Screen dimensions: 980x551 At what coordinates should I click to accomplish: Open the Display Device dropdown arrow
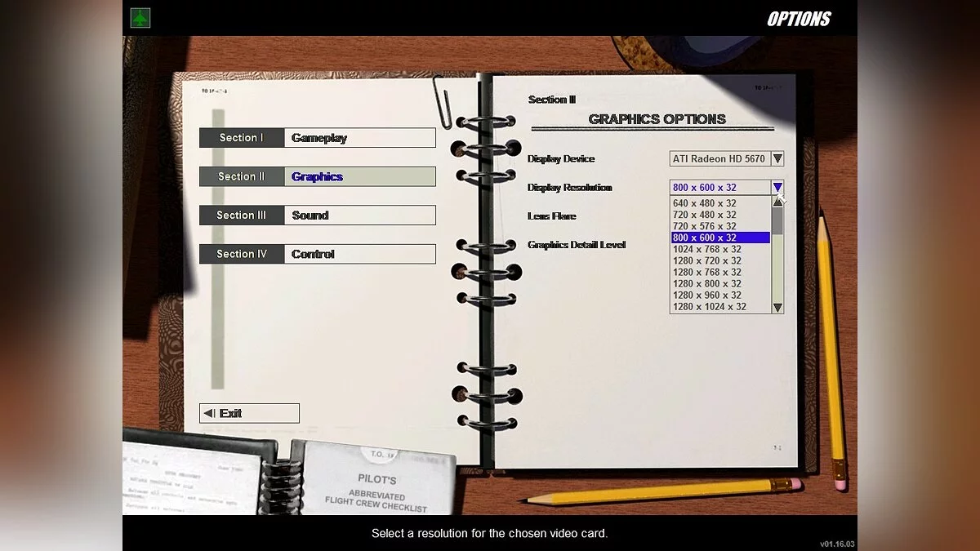tap(777, 159)
